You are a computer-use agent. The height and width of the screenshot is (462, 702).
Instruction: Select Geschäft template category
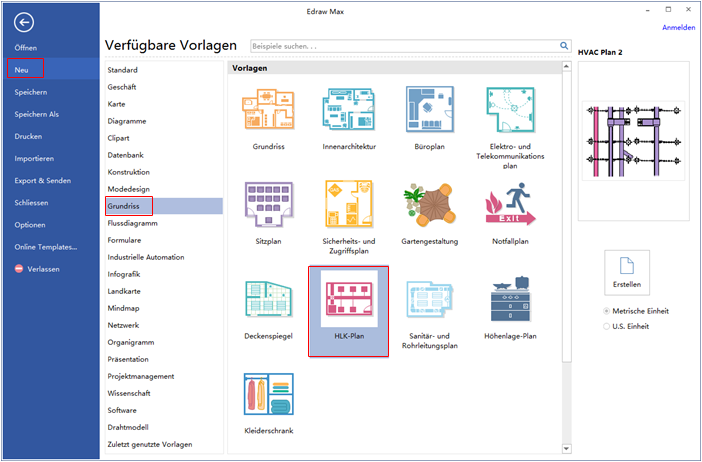pyautogui.click(x=122, y=87)
